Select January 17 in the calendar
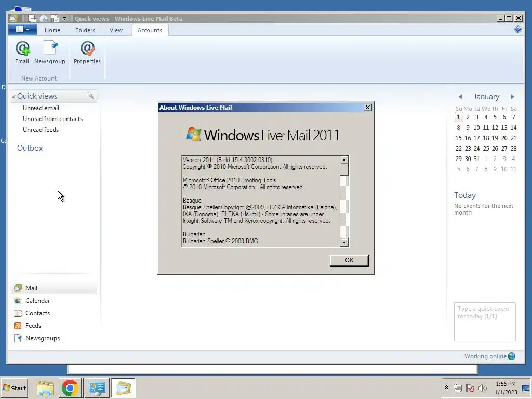The height and width of the screenshot is (399, 532). (477, 138)
